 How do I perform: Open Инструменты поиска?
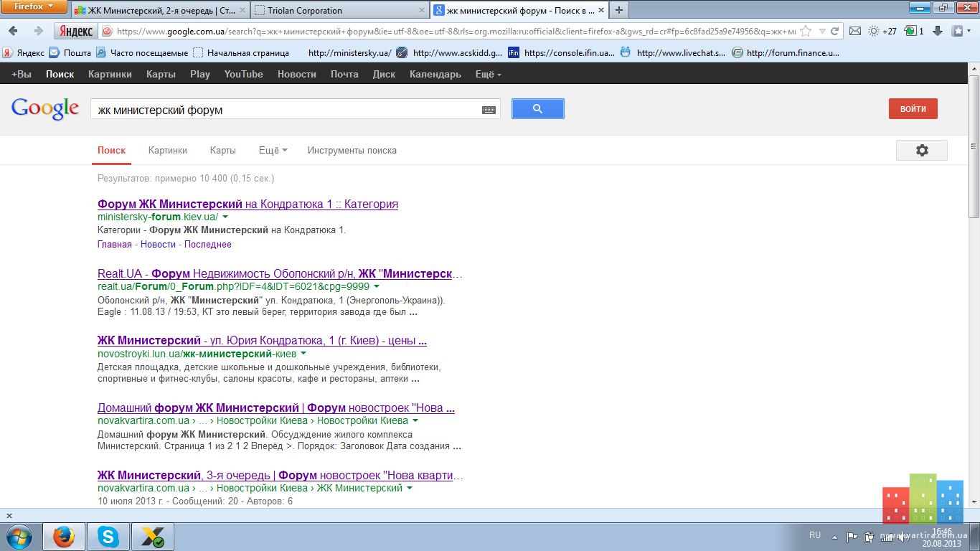pos(352,150)
